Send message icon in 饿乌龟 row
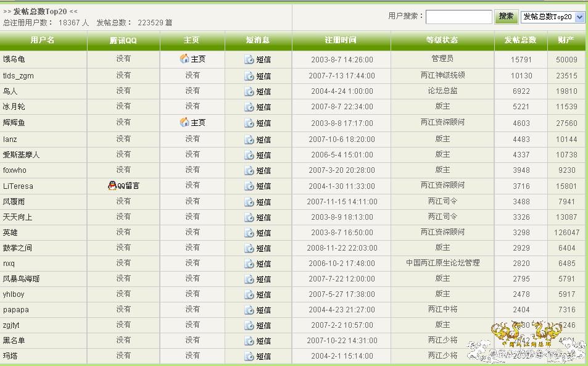Viewport: 588px width, 366px height. click(x=249, y=60)
